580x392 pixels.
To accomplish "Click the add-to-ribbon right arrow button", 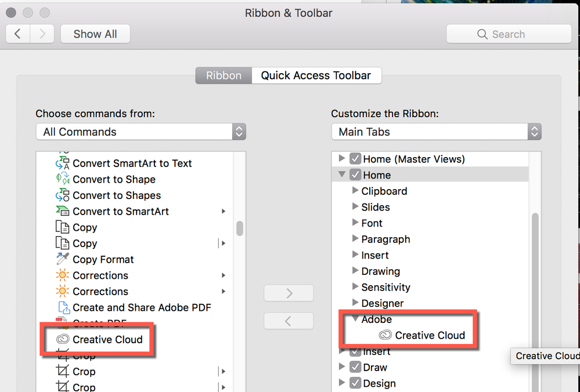I will [289, 293].
